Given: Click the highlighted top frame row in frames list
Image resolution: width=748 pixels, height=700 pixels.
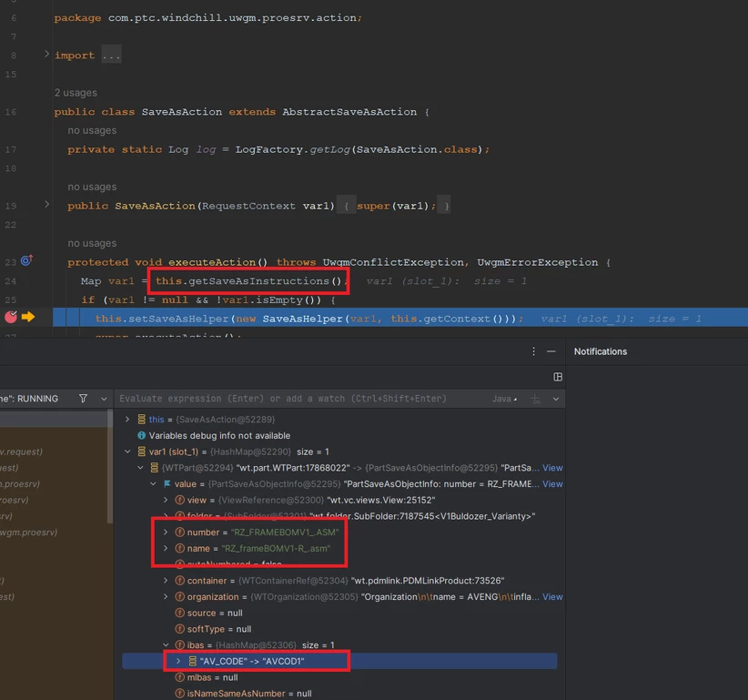Looking at the screenshot, I should [54, 419].
